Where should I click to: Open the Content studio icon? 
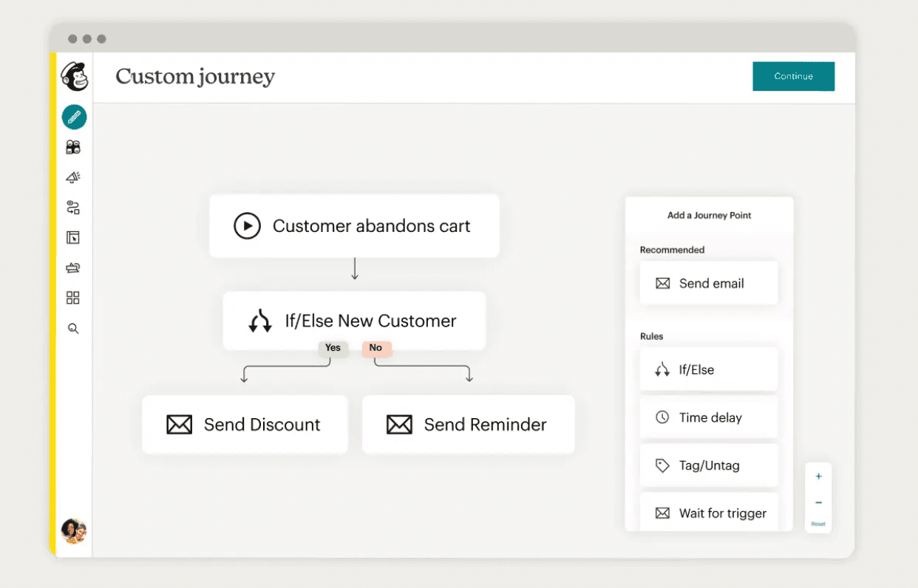pyautogui.click(x=73, y=267)
